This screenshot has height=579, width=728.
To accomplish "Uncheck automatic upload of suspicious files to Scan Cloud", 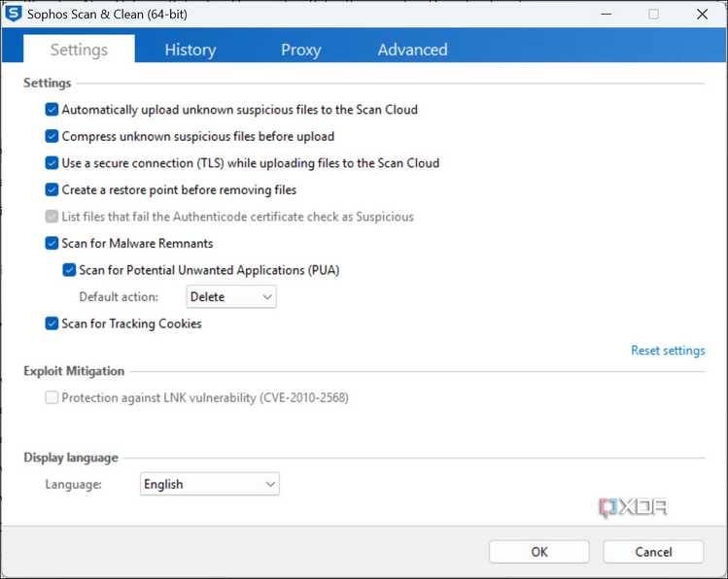I will pyautogui.click(x=52, y=110).
